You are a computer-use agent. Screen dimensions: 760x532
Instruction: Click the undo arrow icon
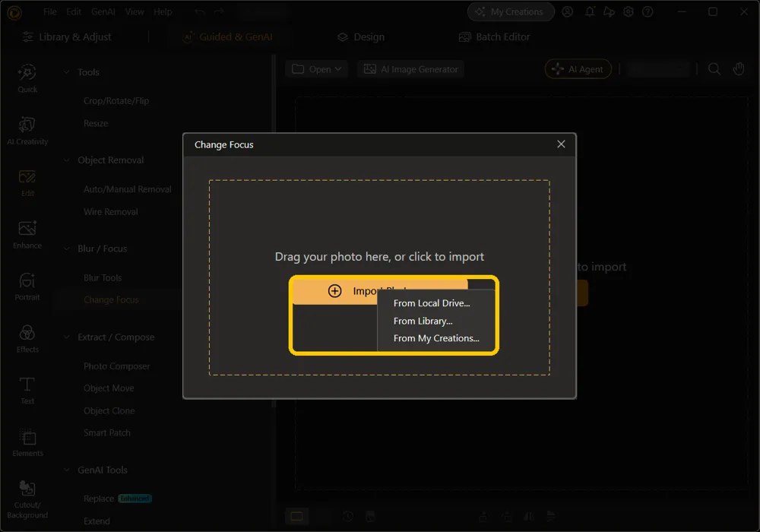pos(200,11)
